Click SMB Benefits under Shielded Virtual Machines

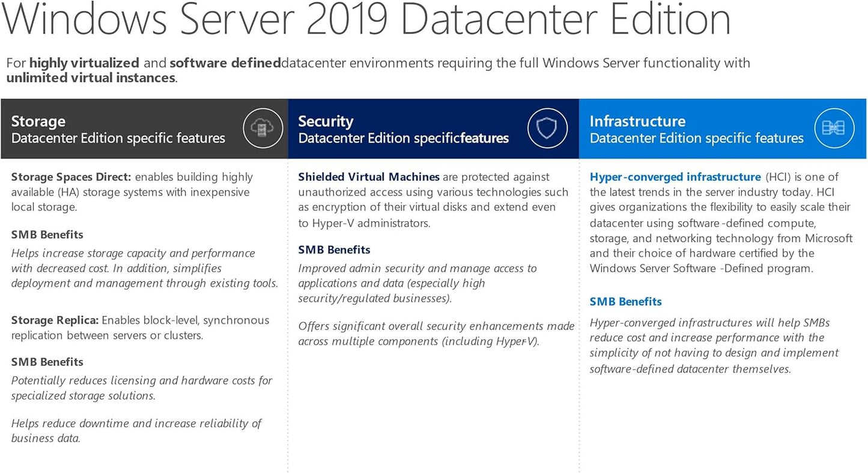coord(334,249)
